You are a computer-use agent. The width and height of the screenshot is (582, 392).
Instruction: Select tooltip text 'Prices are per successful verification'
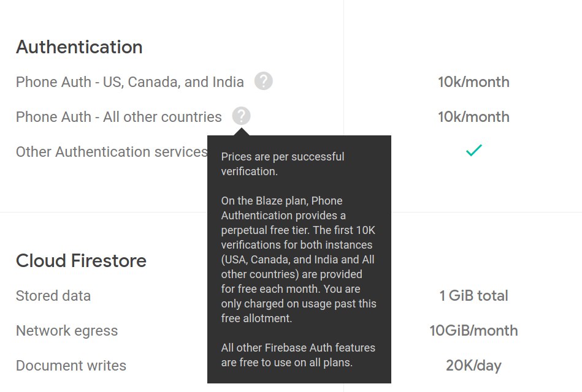point(283,164)
